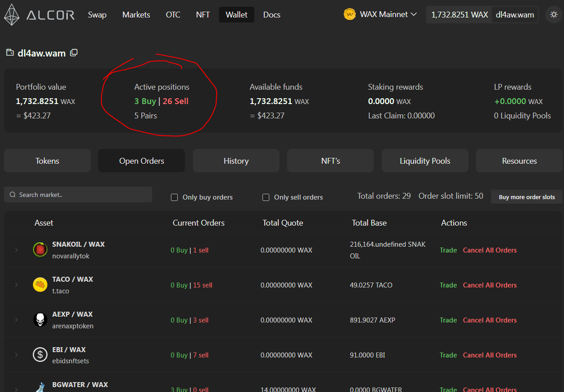Open the NFT menu item
Image resolution: width=564 pixels, height=392 pixels.
click(203, 15)
